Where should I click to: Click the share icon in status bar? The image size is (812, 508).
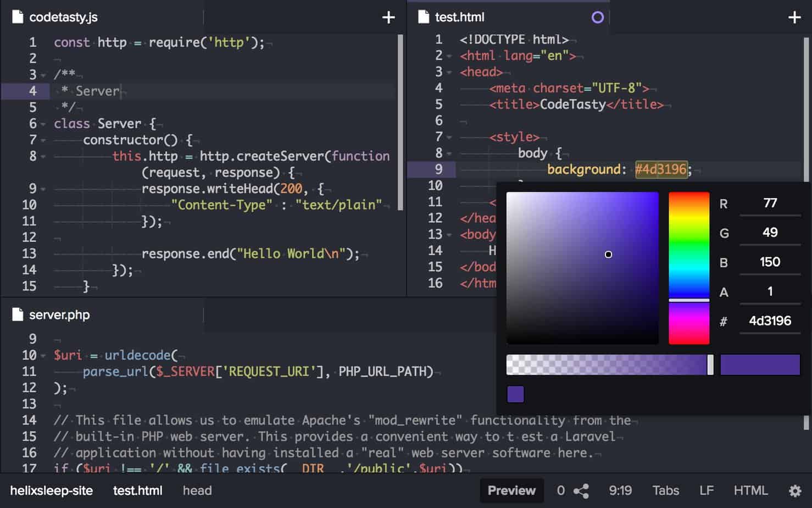tap(581, 490)
